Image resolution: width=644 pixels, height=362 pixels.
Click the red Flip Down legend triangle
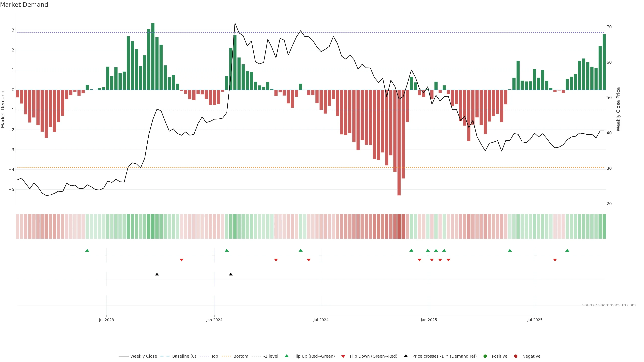tap(343, 356)
